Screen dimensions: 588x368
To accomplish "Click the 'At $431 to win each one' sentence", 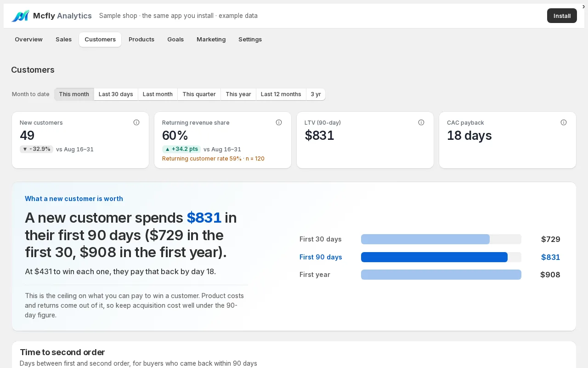I will click(120, 271).
